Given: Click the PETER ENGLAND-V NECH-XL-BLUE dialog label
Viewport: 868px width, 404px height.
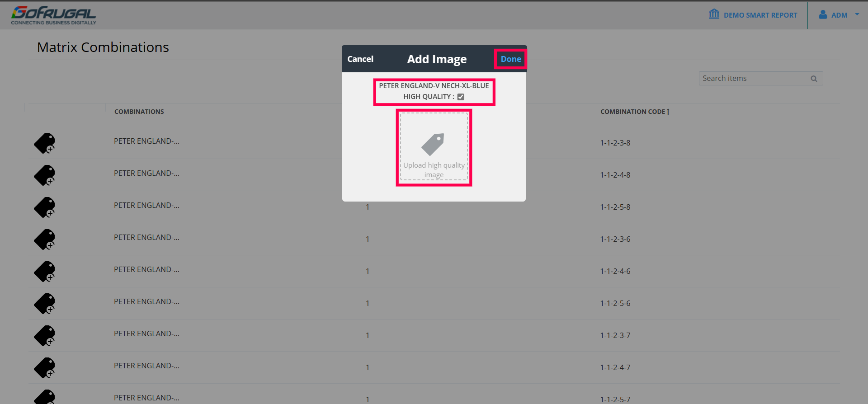Looking at the screenshot, I should tap(434, 86).
